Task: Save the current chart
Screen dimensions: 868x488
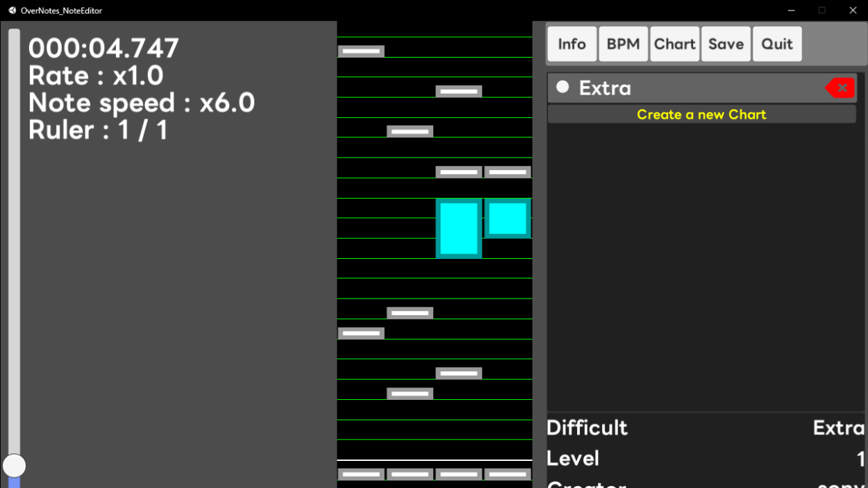Action: 726,44
